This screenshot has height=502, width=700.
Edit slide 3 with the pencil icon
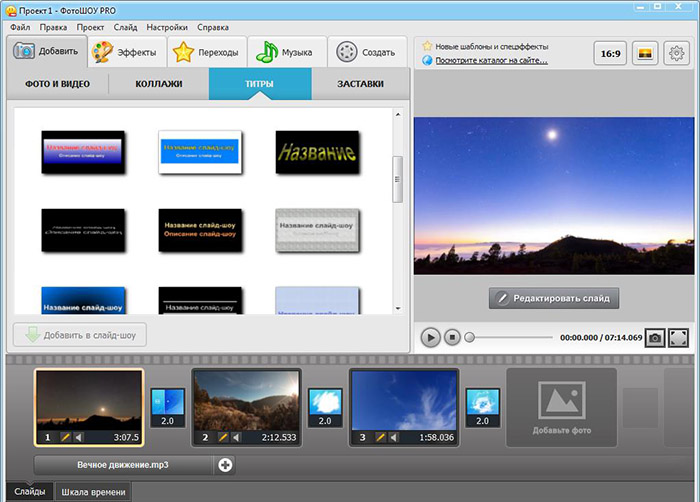pos(380,437)
